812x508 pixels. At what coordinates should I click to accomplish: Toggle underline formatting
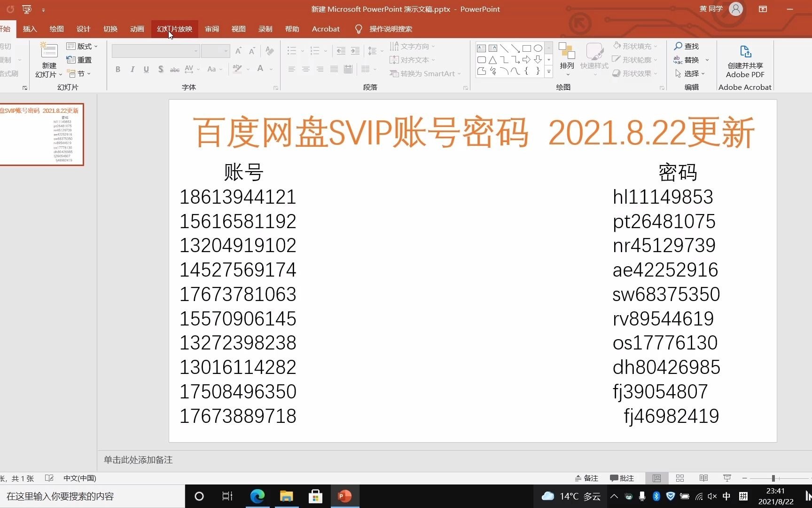(146, 69)
